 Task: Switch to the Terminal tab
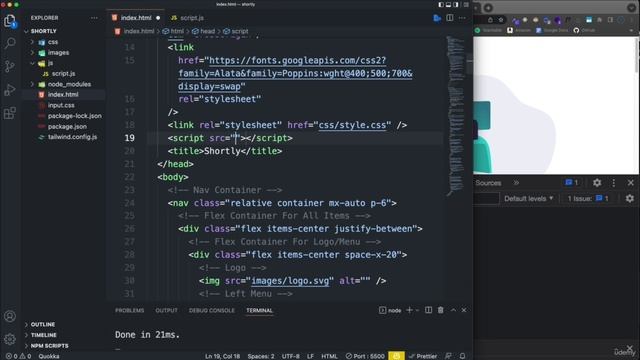pyautogui.click(x=259, y=310)
